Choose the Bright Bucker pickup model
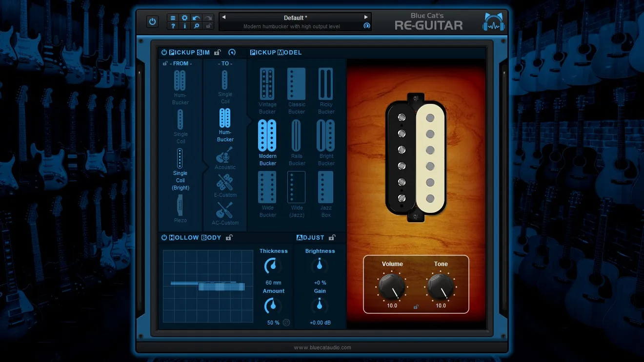Viewport: 644px width, 362px height. pos(326,143)
